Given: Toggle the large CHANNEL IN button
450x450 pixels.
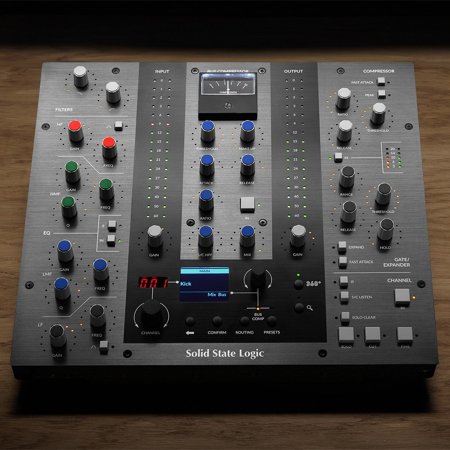Looking at the screenshot, I should tap(402, 297).
